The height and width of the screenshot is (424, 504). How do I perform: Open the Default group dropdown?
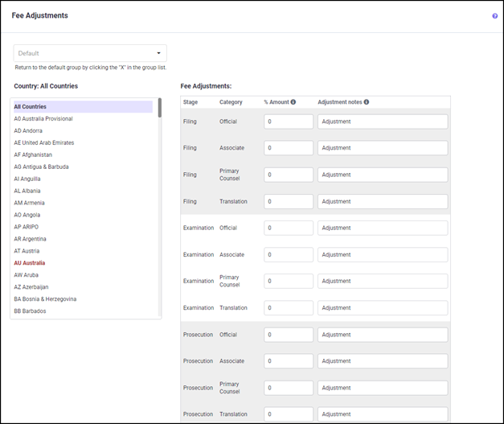tap(90, 53)
